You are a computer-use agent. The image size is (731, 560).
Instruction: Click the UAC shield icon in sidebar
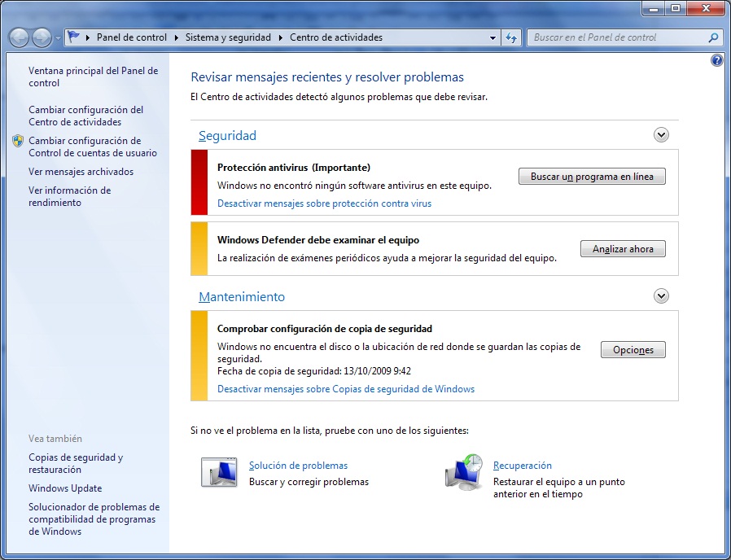pyautogui.click(x=18, y=141)
